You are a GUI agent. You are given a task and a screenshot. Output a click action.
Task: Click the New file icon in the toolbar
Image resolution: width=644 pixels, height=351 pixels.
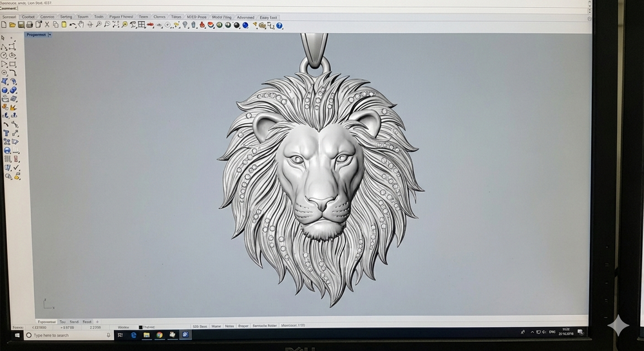[5, 25]
